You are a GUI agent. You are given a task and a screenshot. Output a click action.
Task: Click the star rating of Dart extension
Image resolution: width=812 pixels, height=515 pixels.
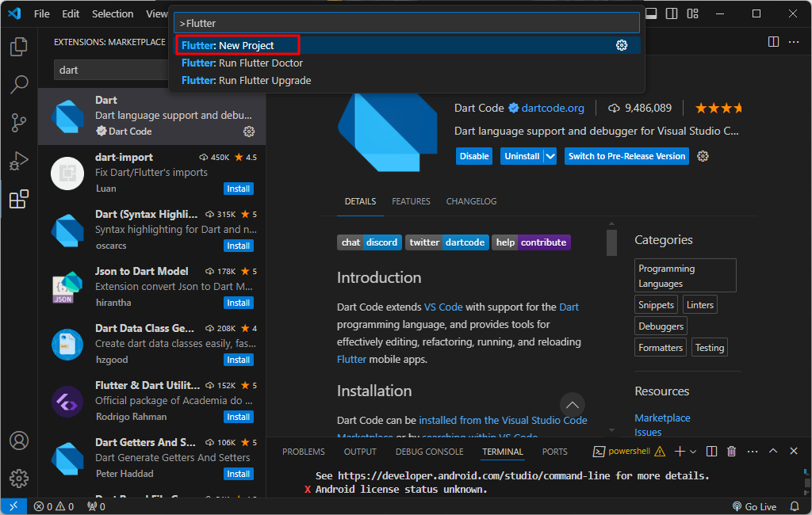[718, 109]
